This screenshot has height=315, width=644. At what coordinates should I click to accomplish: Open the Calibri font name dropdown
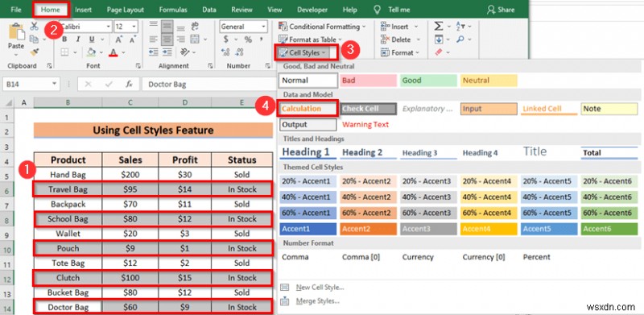(x=109, y=27)
